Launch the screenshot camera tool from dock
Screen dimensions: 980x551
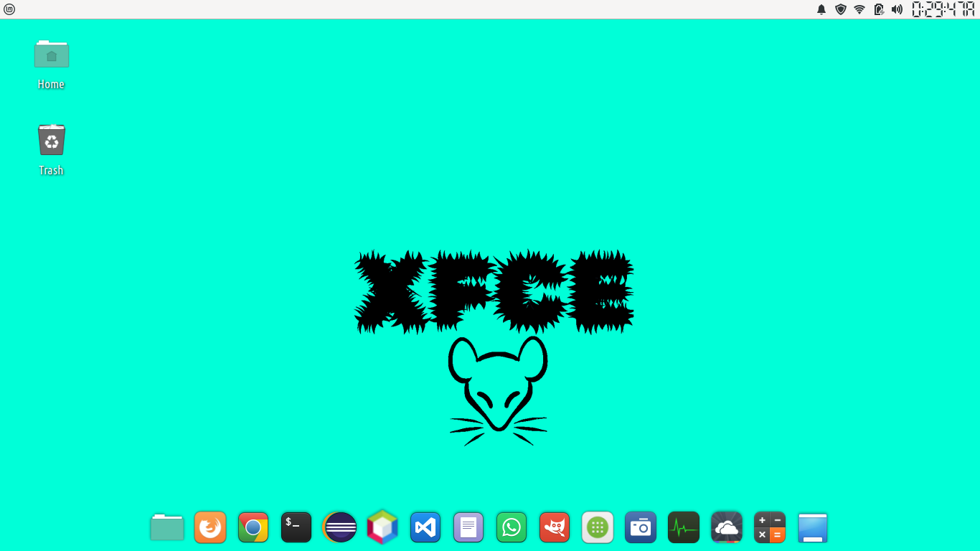coord(641,527)
